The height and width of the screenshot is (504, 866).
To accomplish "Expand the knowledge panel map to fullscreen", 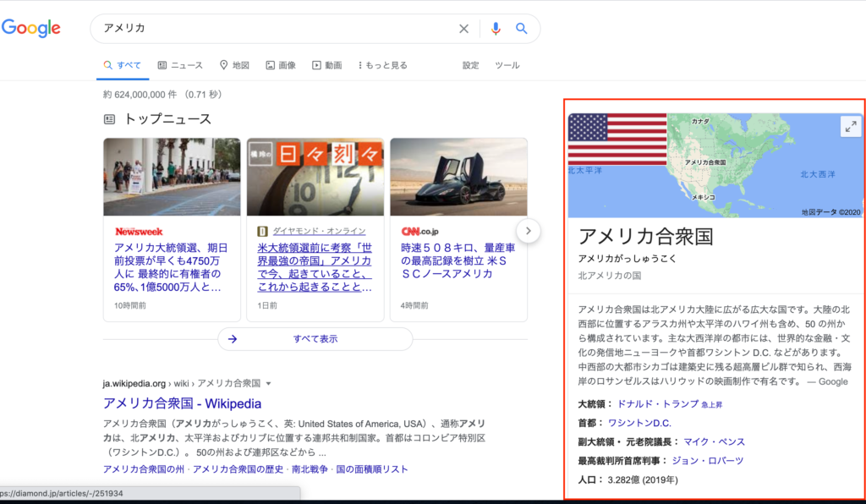I will (x=850, y=125).
